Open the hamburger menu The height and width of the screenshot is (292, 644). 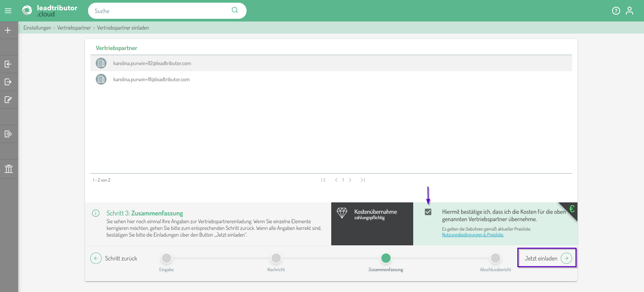coord(8,11)
